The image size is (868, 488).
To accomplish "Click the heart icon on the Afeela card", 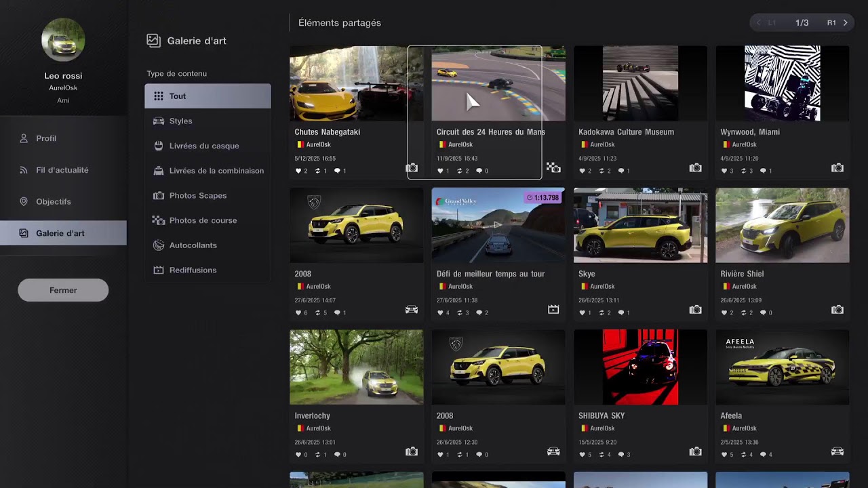I will coord(724,455).
